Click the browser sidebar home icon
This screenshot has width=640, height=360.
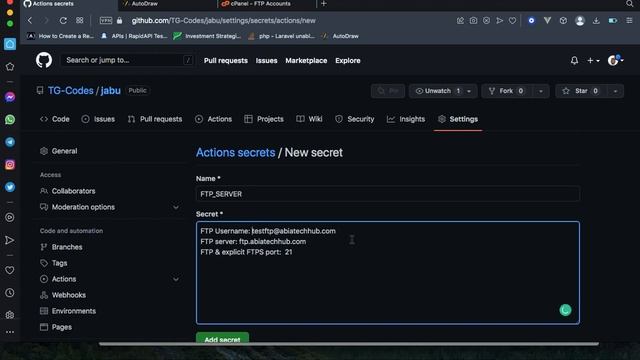[x=10, y=44]
